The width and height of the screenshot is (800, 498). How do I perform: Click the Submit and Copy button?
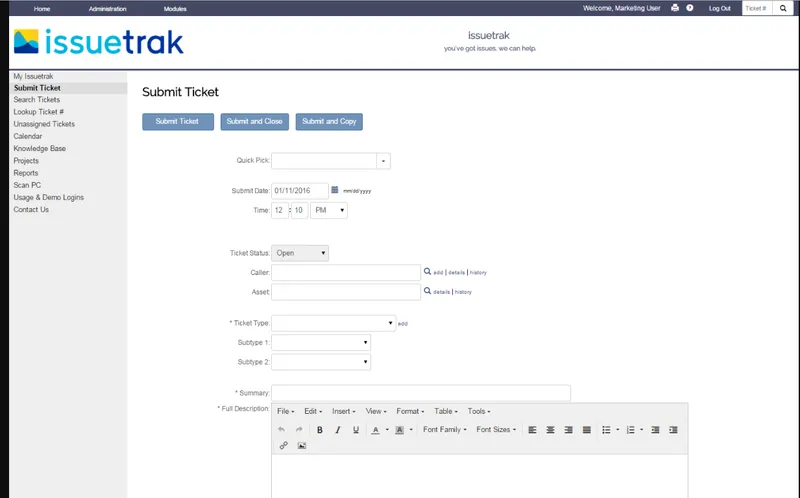tap(329, 121)
